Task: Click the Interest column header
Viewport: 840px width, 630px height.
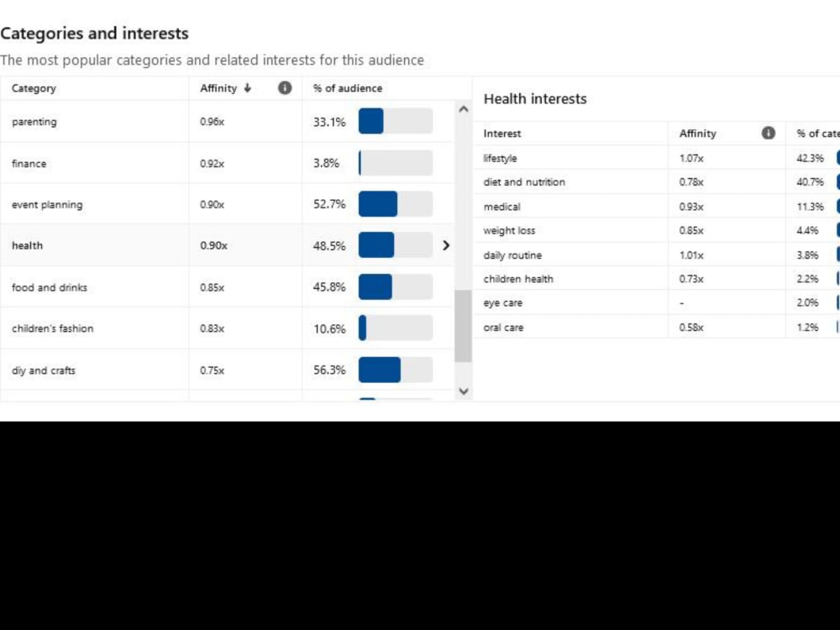Action: click(x=502, y=134)
